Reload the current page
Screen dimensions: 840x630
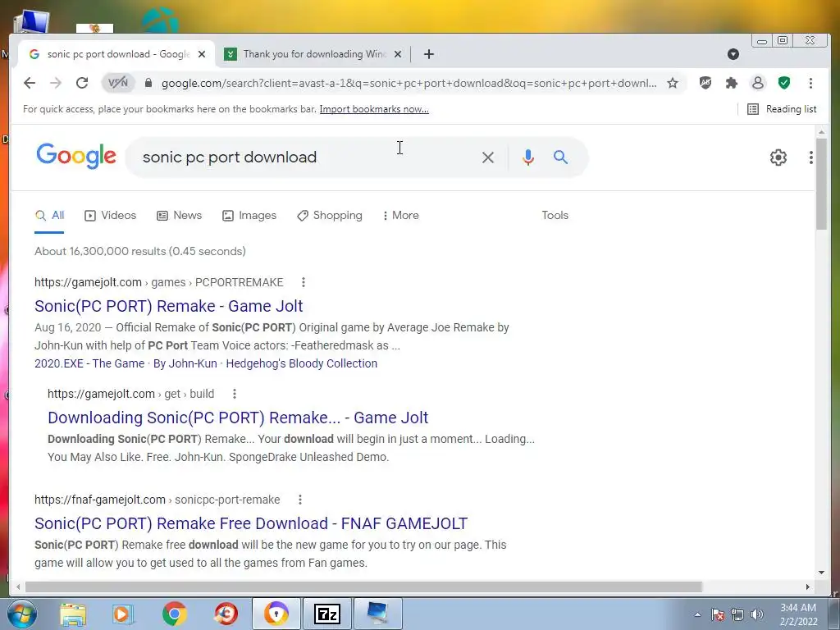click(x=82, y=83)
